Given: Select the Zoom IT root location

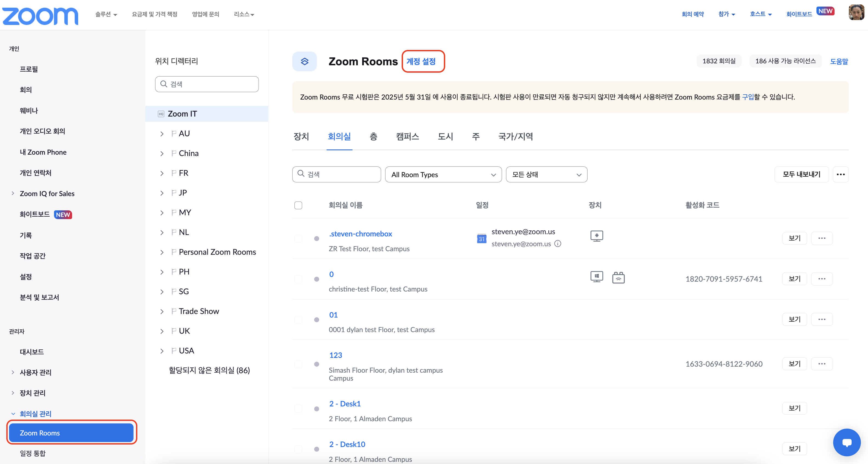Looking at the screenshot, I should click(206, 114).
